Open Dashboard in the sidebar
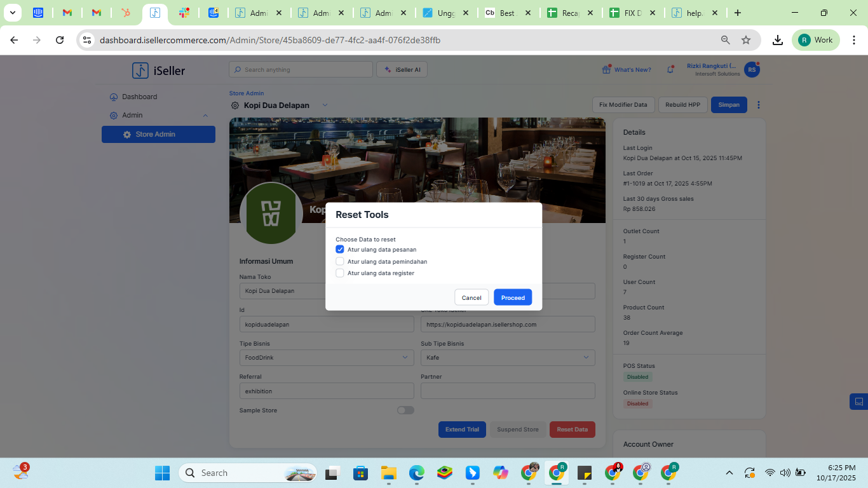The height and width of the screenshot is (488, 868). tap(139, 97)
